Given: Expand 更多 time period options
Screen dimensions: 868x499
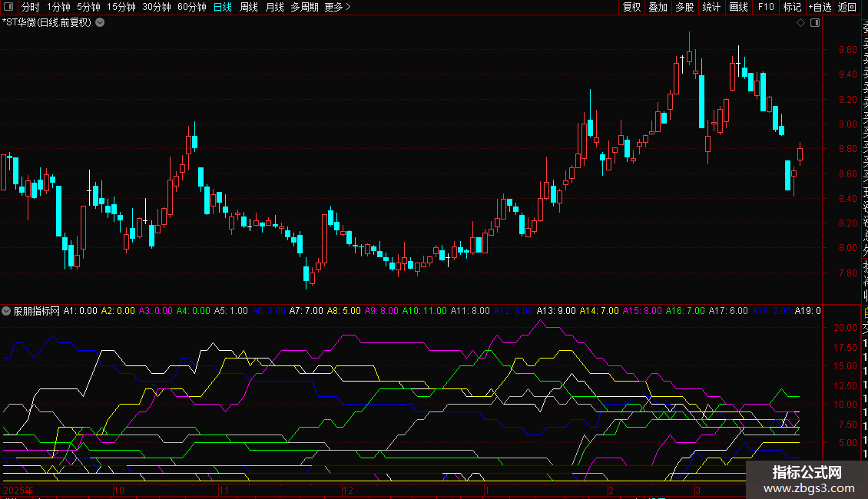Looking at the screenshot, I should pyautogui.click(x=337, y=8).
